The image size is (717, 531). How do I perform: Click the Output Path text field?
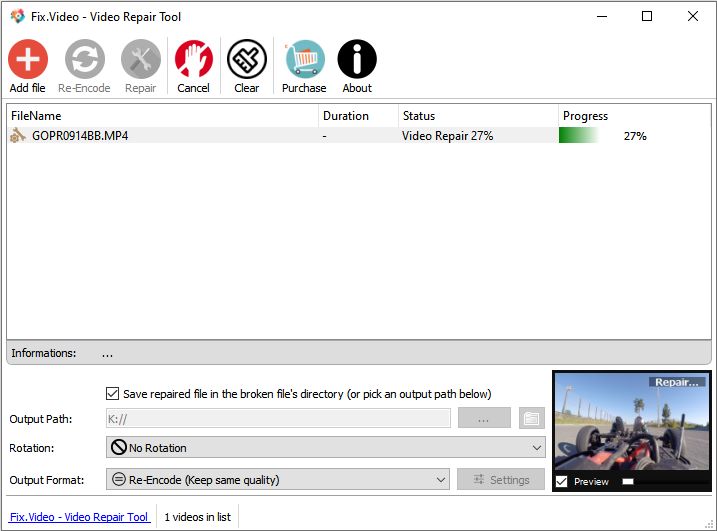[x=278, y=418]
